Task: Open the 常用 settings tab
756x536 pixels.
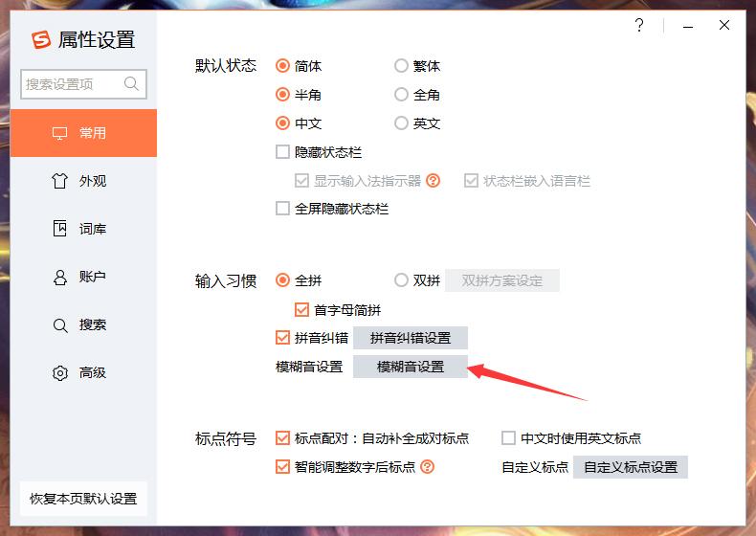Action: coord(83,133)
